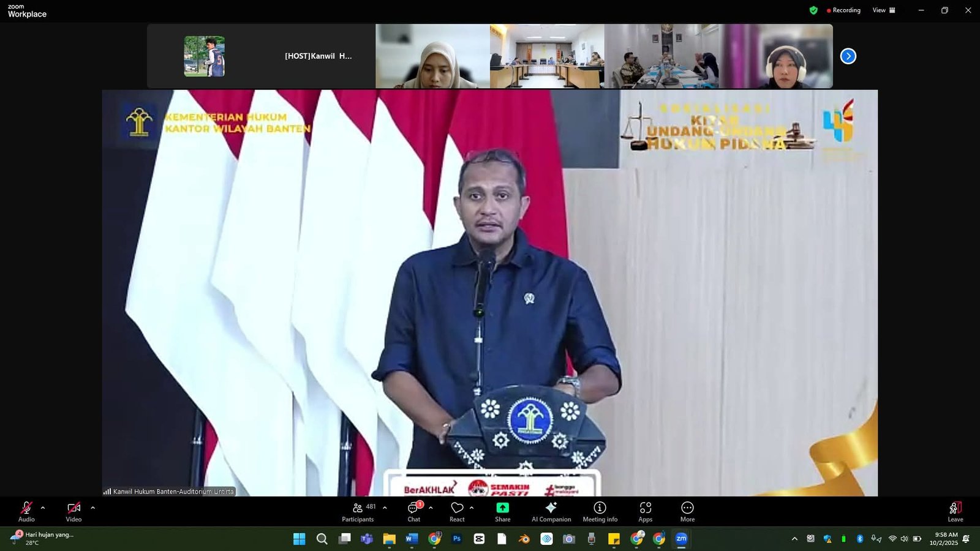Viewport: 980px width, 551px height.
Task: Click the green encryption shield icon
Action: point(813,10)
